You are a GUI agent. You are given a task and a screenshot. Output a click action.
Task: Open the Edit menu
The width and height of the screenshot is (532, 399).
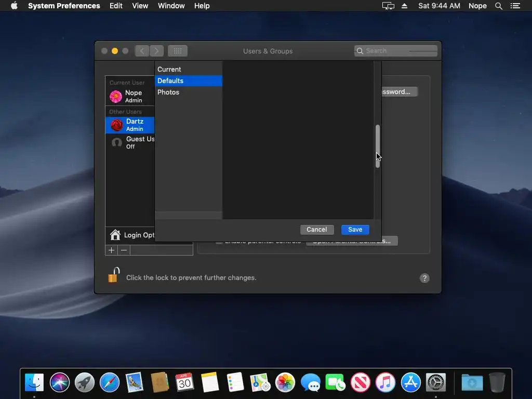pos(116,6)
